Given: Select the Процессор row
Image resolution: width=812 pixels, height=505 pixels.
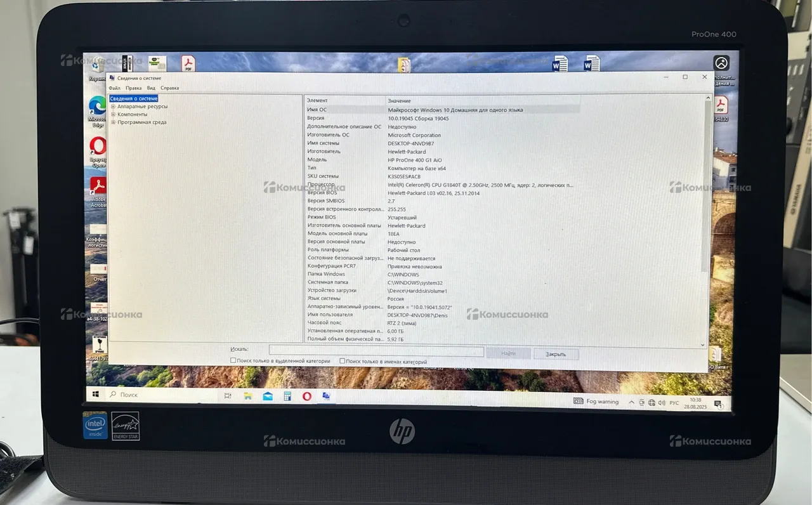Looking at the screenshot, I should pos(442,185).
